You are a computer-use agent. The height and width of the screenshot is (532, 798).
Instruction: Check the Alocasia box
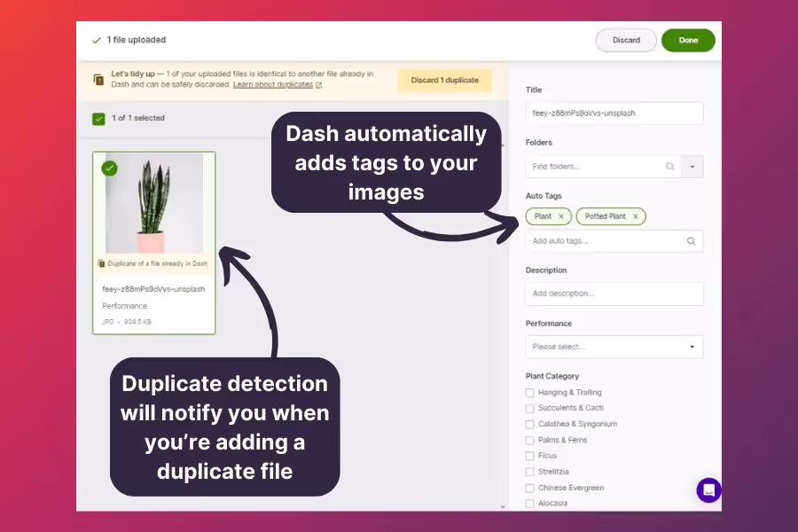530,504
